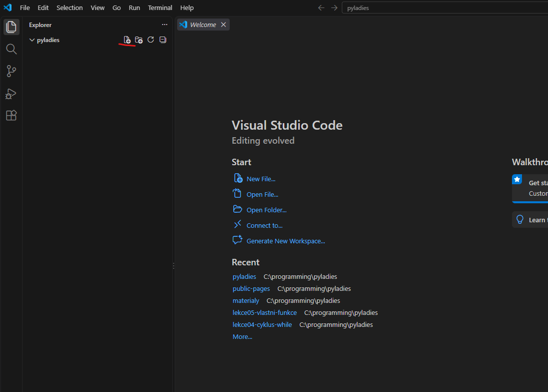Click the pyladies command center search box
548x392 pixels.
pyautogui.click(x=444, y=8)
